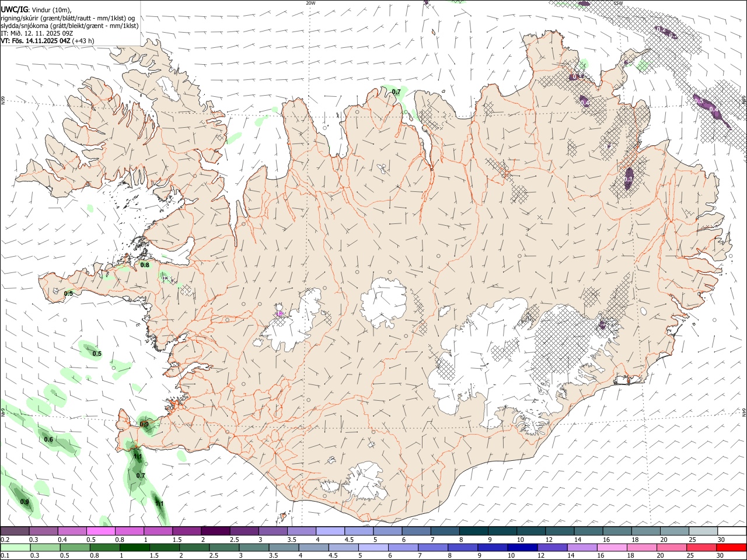The image size is (747, 560).
Task: Click the header line 'UWC/IG: Vindur (10m),'
Action: coord(35,9)
